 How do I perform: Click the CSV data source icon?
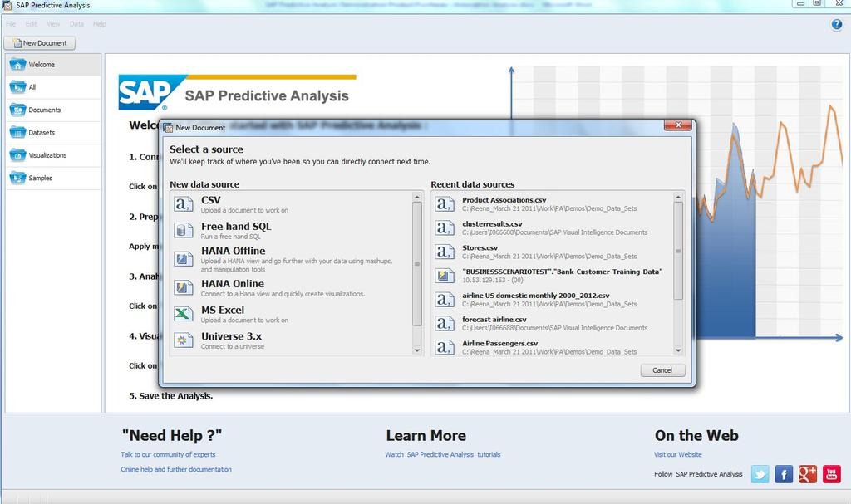pyautogui.click(x=184, y=204)
